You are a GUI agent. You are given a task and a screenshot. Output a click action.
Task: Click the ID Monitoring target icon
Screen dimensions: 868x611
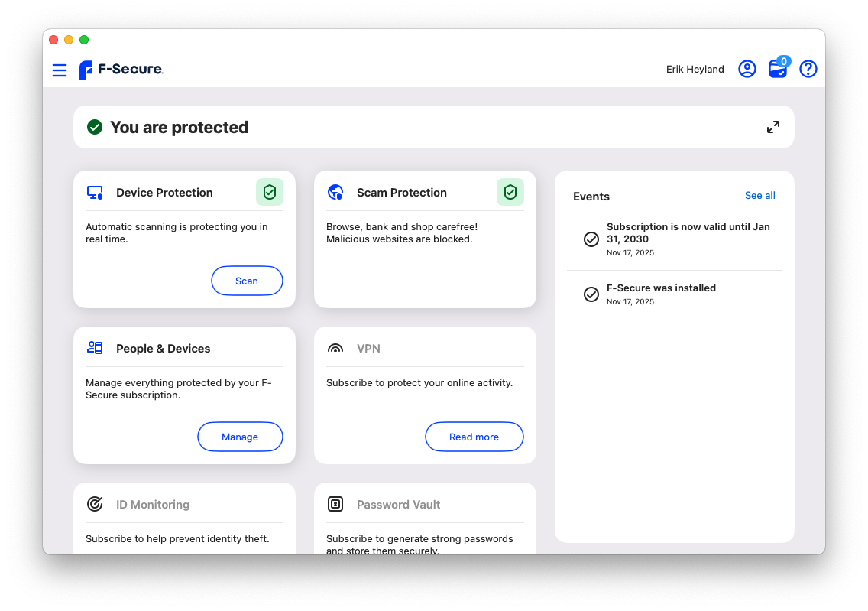[95, 504]
